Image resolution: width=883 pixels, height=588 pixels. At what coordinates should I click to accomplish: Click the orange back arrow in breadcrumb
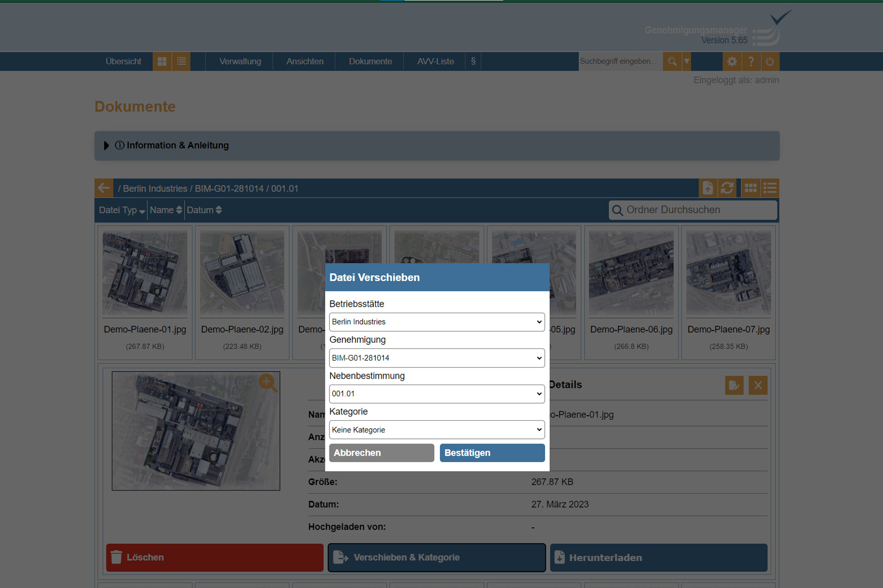click(104, 188)
